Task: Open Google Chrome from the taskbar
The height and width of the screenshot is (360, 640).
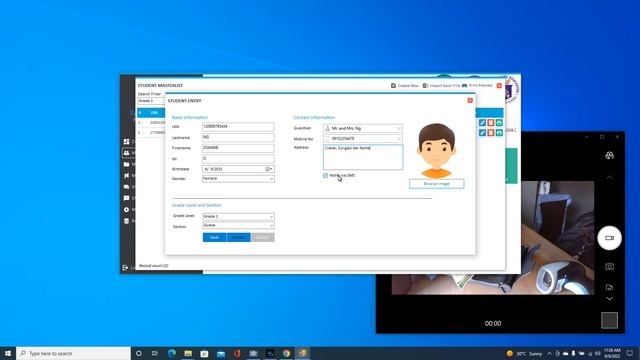Action: [286, 353]
